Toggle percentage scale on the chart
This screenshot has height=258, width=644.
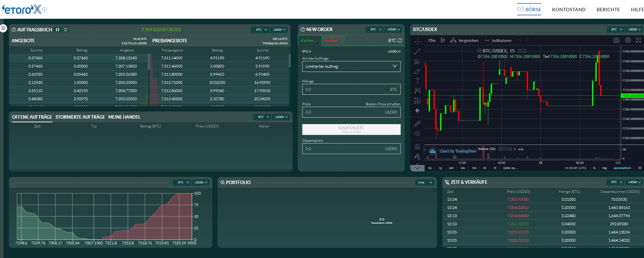(x=594, y=168)
